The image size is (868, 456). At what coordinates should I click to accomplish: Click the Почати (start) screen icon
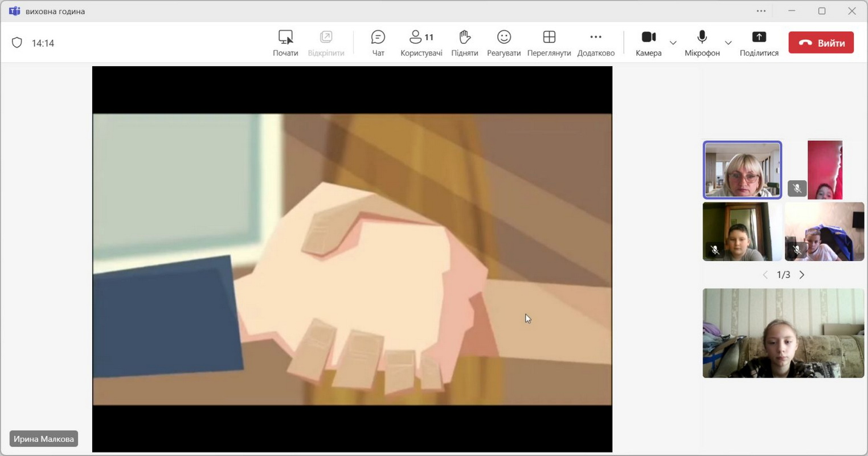click(x=285, y=38)
